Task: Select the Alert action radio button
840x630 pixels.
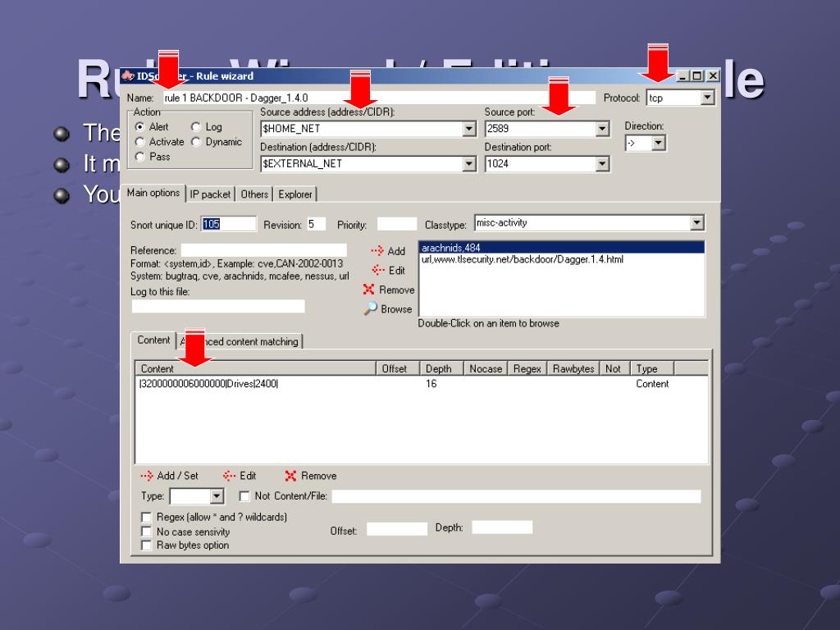Action: [x=139, y=127]
